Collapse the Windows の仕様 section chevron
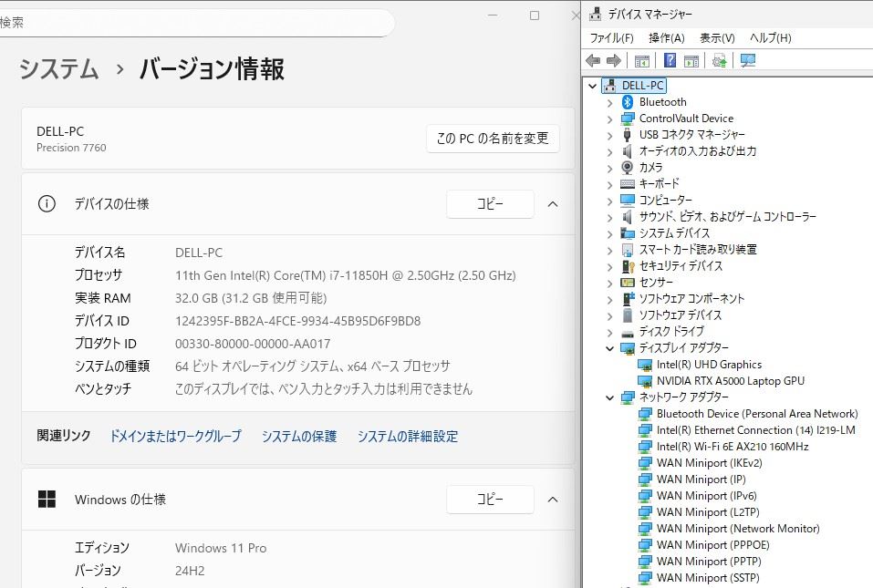Viewport: 873px width, 588px height. point(552,500)
